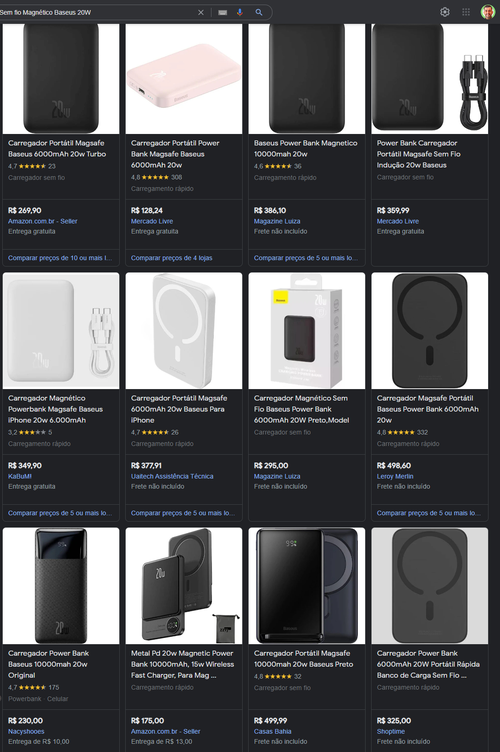Open Metal Pd 20w Magnetic Power Bank title
Viewport: 500px width, 752px height.
point(183,664)
